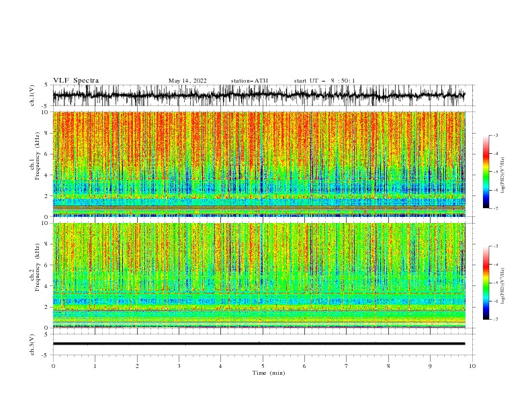Click the color bar beside ch.2 spectrogram

click(486, 283)
